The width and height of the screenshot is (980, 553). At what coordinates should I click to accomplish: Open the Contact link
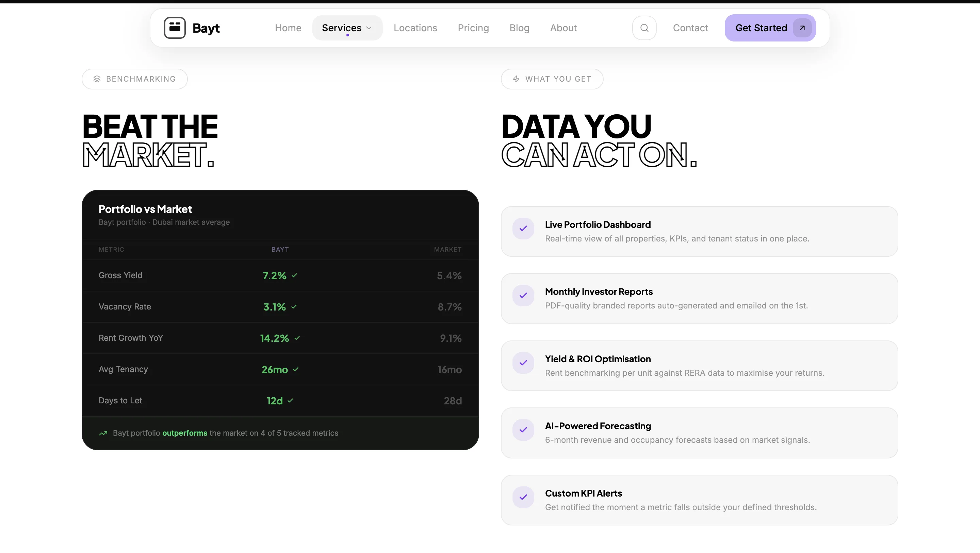point(690,28)
